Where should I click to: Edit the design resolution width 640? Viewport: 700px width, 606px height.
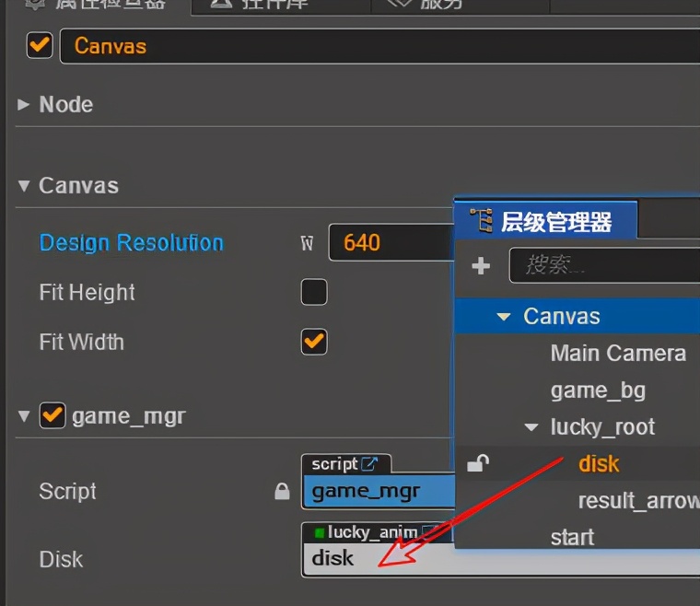pos(391,243)
